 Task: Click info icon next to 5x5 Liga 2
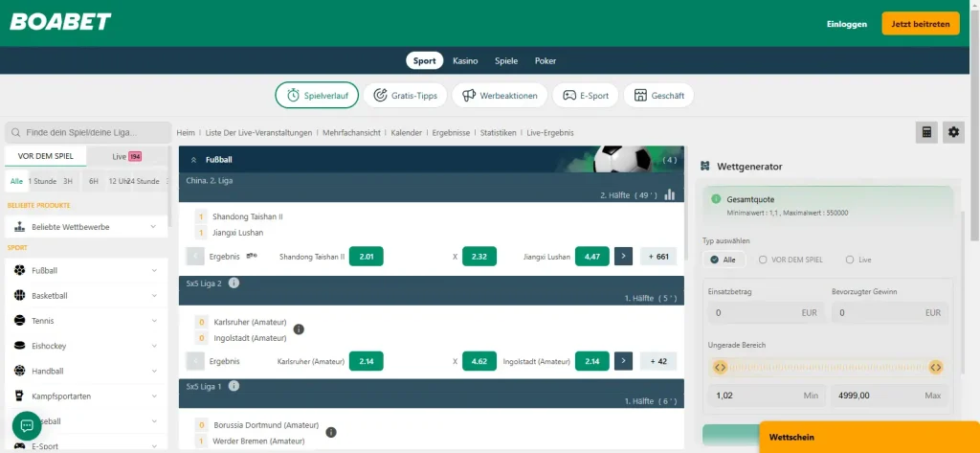[234, 283]
